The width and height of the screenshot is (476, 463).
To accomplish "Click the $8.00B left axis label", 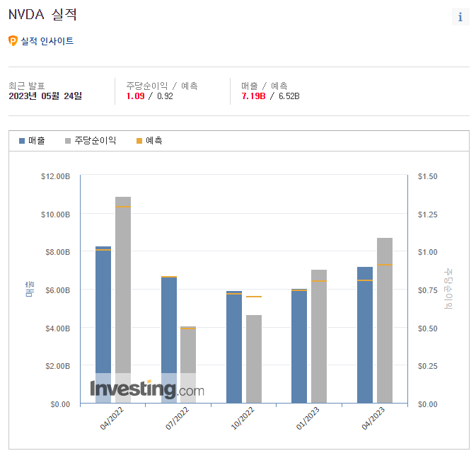I will tap(58, 252).
